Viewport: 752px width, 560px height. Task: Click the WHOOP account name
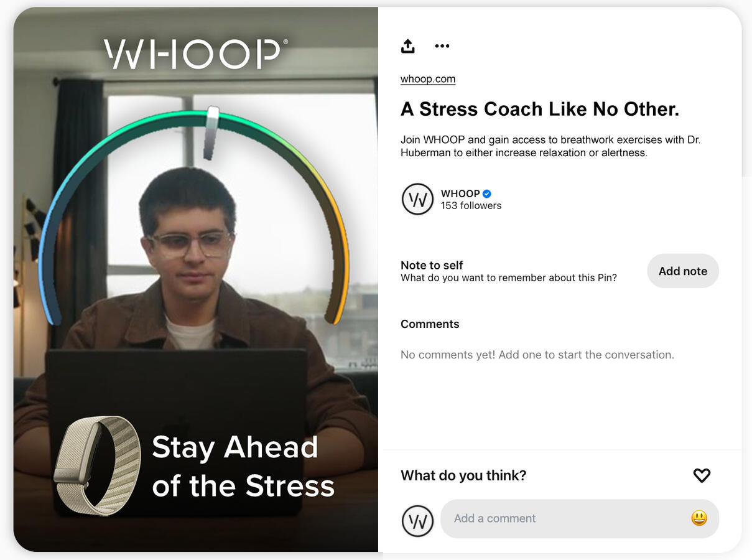click(x=460, y=194)
